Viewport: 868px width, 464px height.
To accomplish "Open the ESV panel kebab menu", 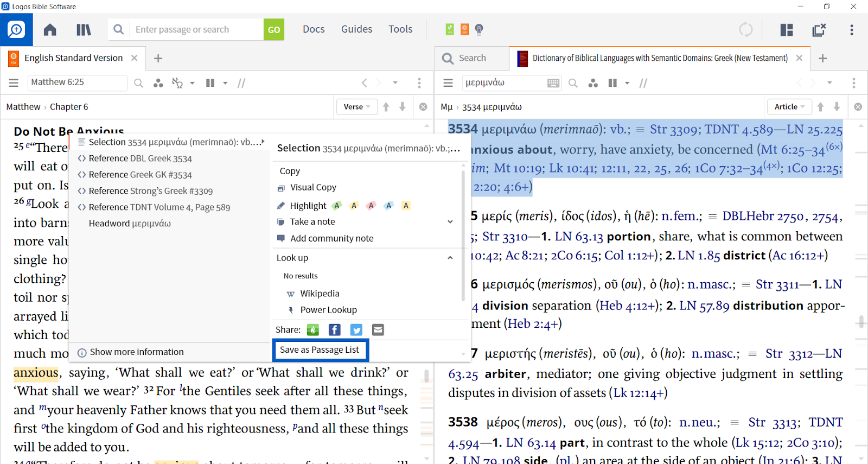I will tap(419, 83).
